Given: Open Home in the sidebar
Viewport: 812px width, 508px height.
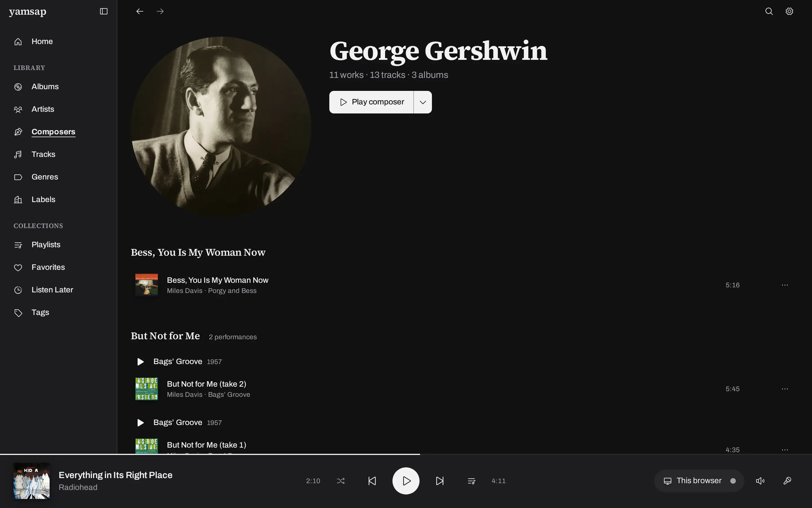Looking at the screenshot, I should point(42,41).
